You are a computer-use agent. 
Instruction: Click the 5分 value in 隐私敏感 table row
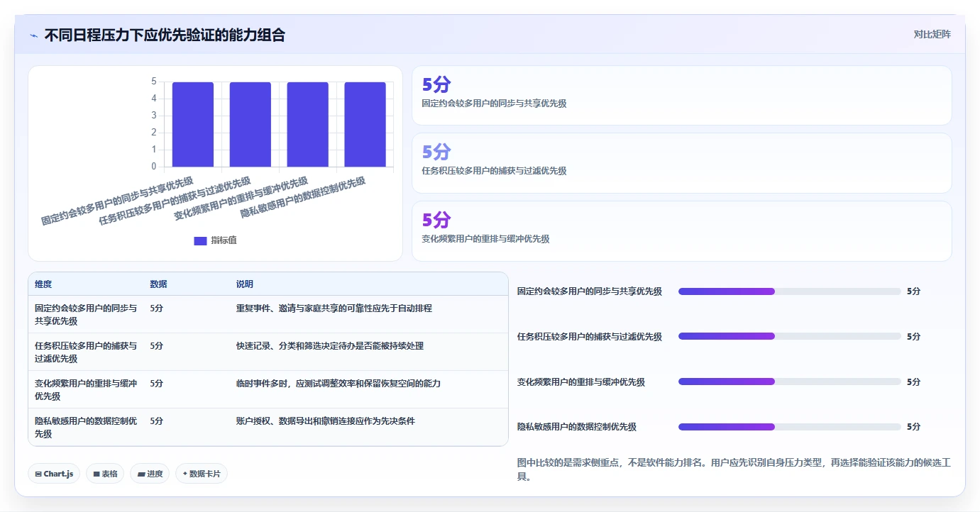coord(157,421)
